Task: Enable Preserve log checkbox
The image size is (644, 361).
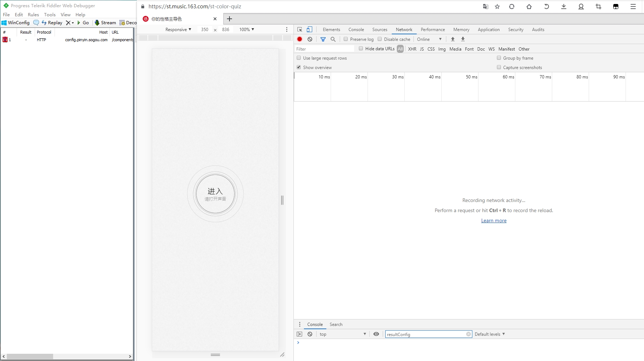Action: (346, 39)
